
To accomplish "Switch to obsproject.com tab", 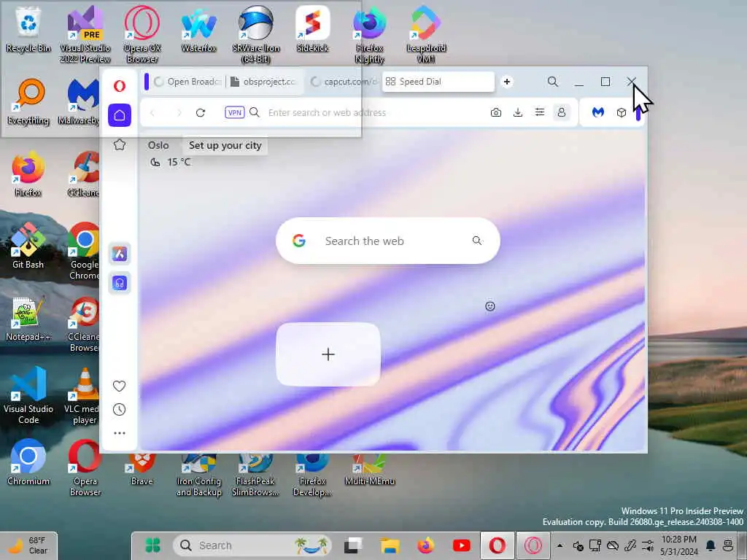I will (x=264, y=82).
